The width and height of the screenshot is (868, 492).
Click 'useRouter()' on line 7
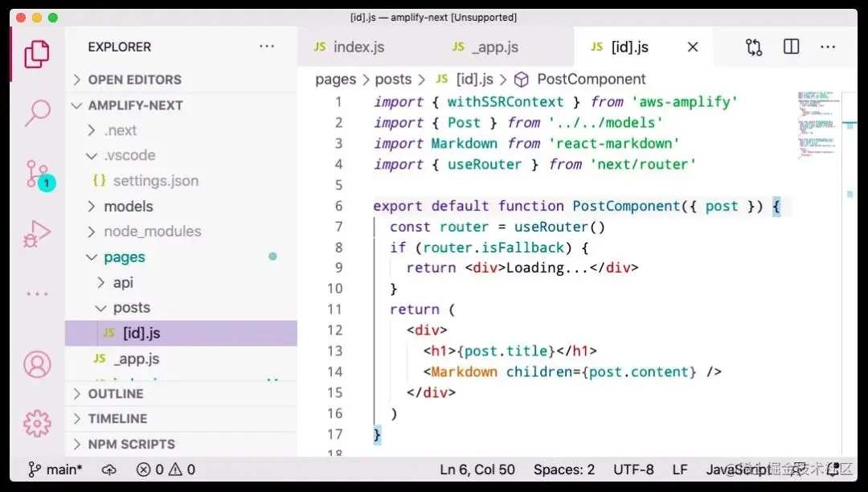click(x=559, y=227)
